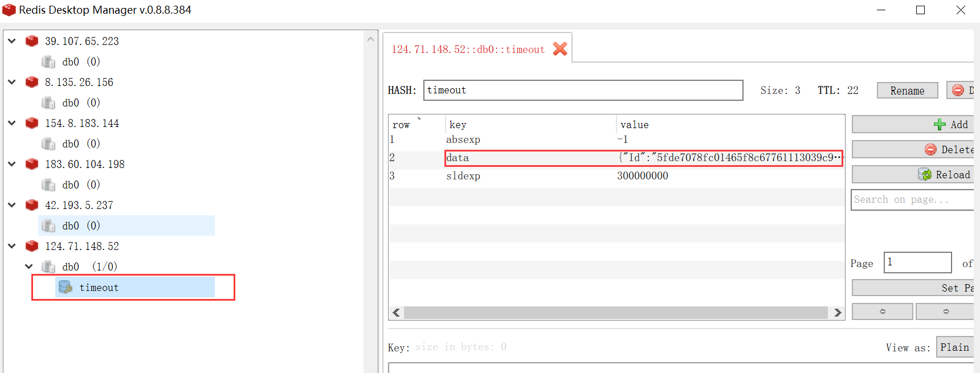Click the Reload refresh icon
The image size is (980, 373).
click(x=925, y=174)
